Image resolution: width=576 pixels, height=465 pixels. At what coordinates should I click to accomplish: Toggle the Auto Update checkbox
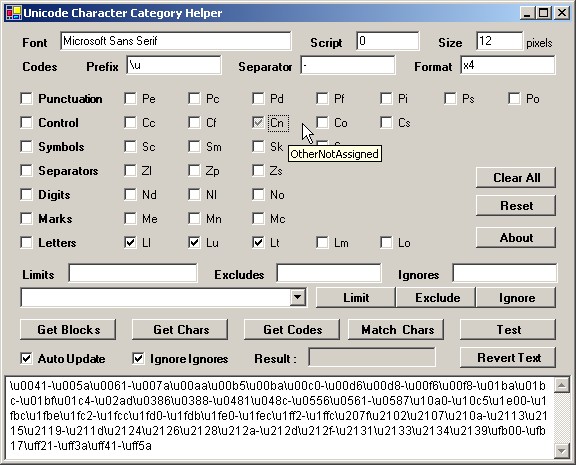coord(26,358)
